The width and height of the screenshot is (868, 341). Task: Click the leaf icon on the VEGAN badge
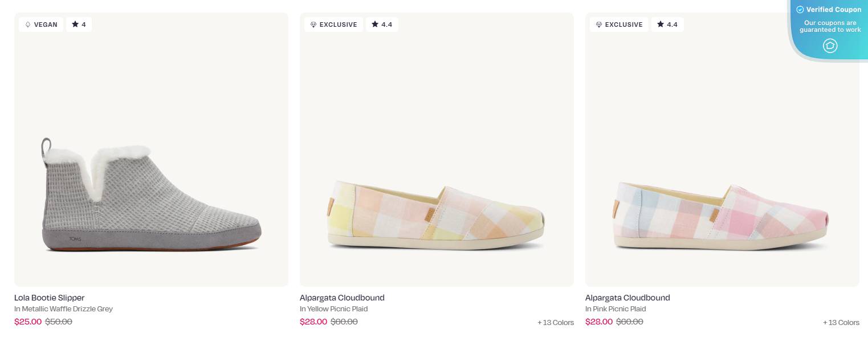coord(28,25)
